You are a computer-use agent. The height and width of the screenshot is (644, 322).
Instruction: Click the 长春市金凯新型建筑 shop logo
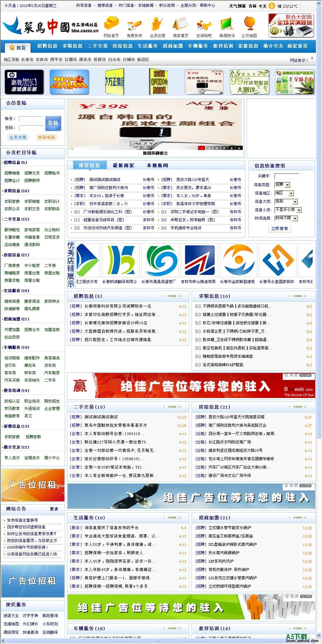tap(238, 260)
